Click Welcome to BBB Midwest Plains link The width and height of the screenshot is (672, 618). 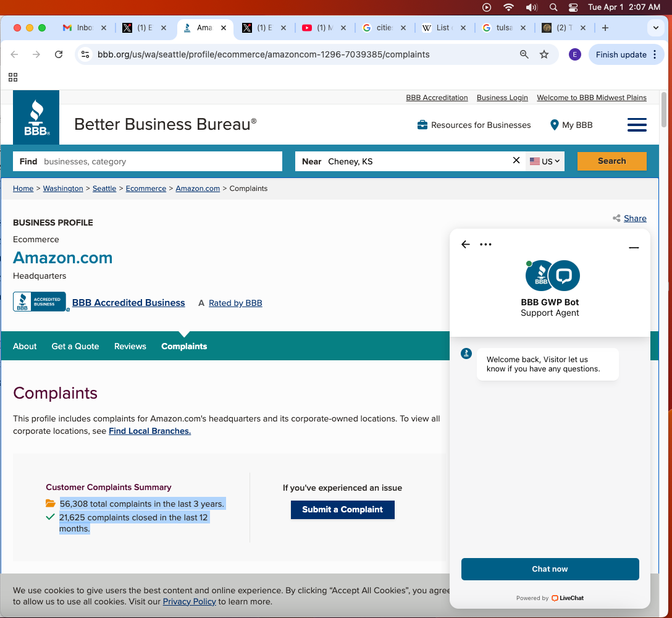(x=592, y=98)
